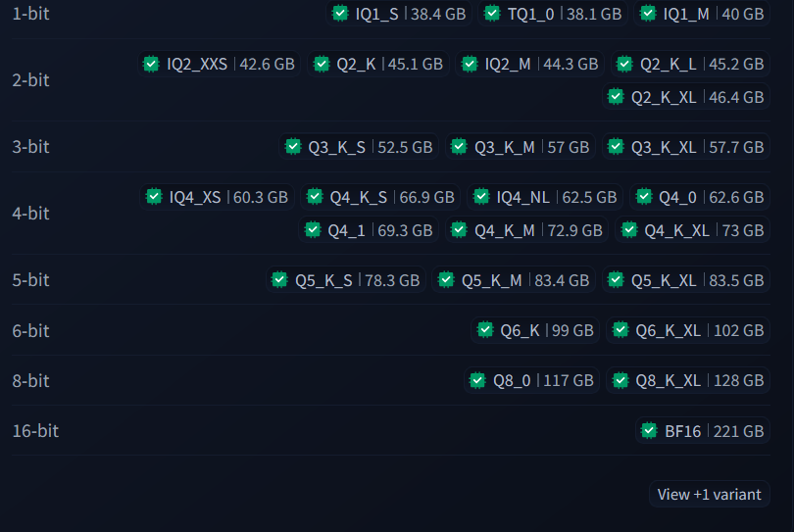Open the Q3_K_XL 57.7 GB variant

pyautogui.click(x=686, y=147)
